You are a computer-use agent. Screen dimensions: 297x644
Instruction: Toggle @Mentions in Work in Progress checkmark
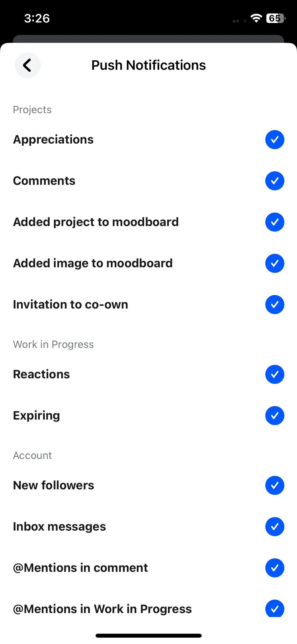[275, 609]
